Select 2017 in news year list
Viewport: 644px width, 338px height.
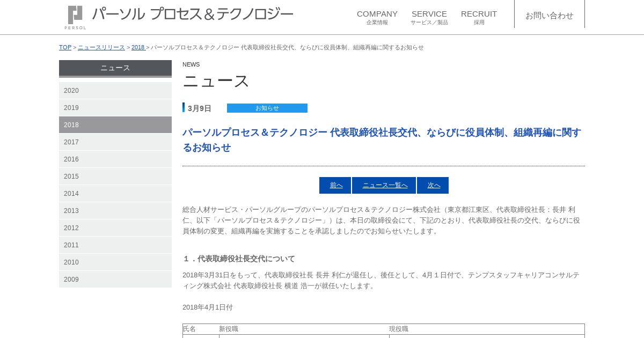coord(115,142)
